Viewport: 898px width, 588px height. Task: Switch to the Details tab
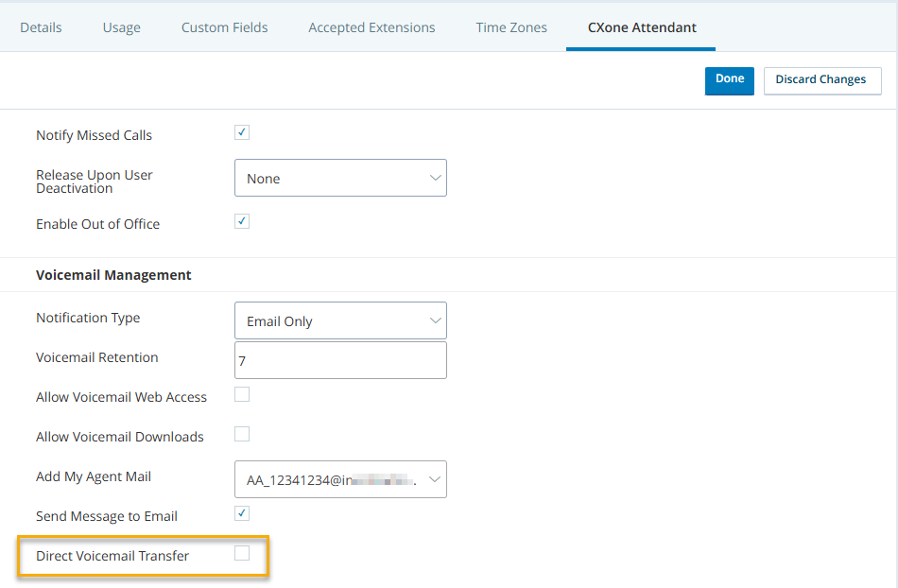41,27
